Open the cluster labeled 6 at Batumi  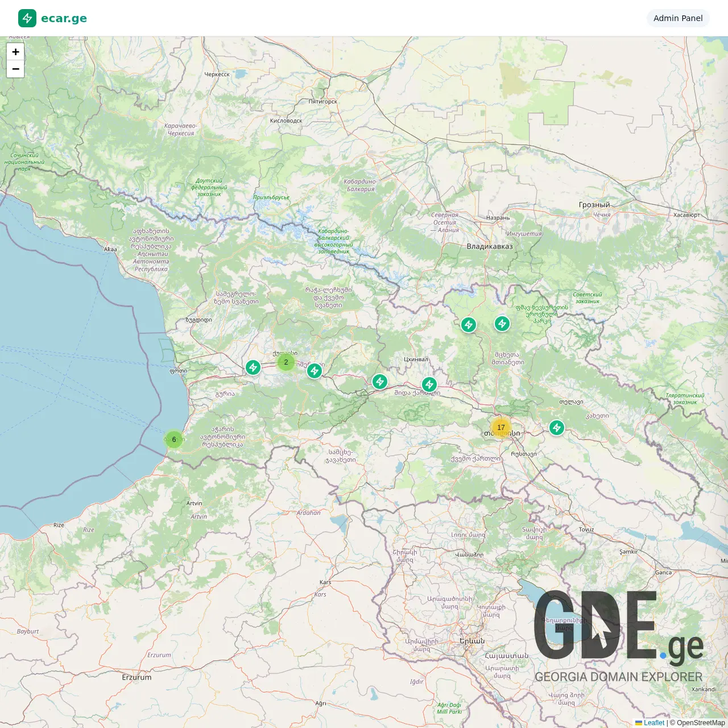(x=173, y=439)
